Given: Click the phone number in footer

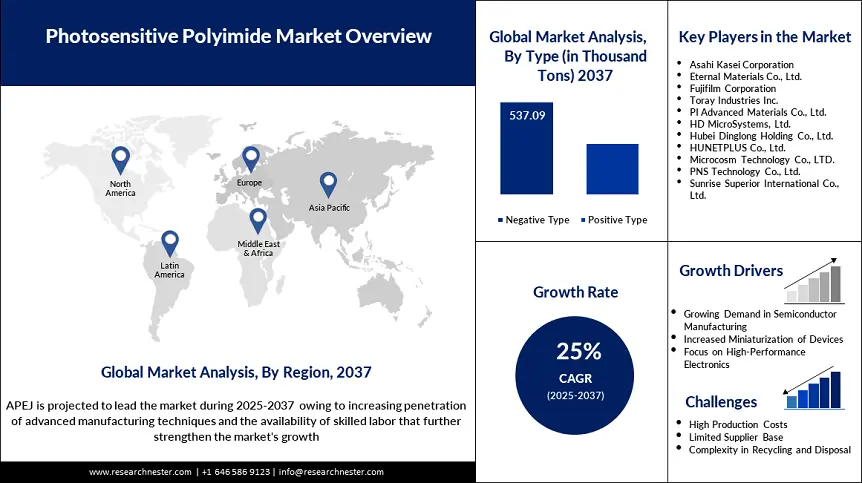Looking at the screenshot, I should coord(236,472).
